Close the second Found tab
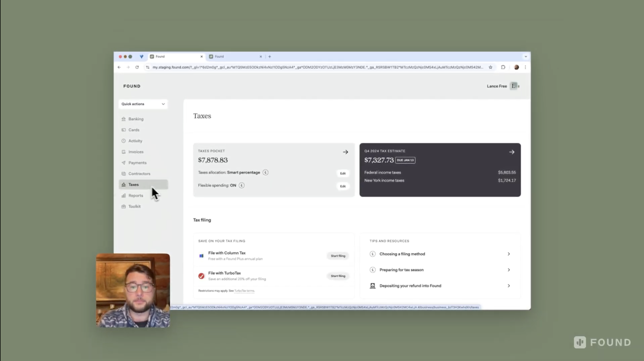Image resolution: width=644 pixels, height=361 pixels. pyautogui.click(x=261, y=56)
